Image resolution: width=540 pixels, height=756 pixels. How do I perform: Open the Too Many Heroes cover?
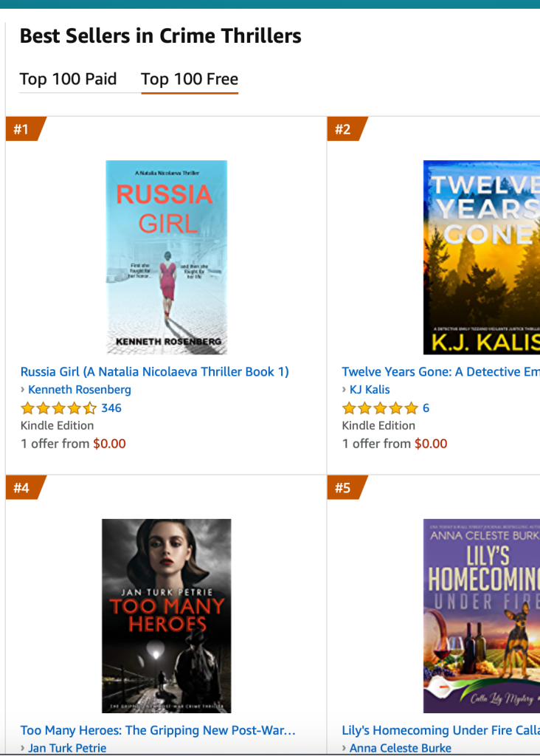(x=166, y=616)
